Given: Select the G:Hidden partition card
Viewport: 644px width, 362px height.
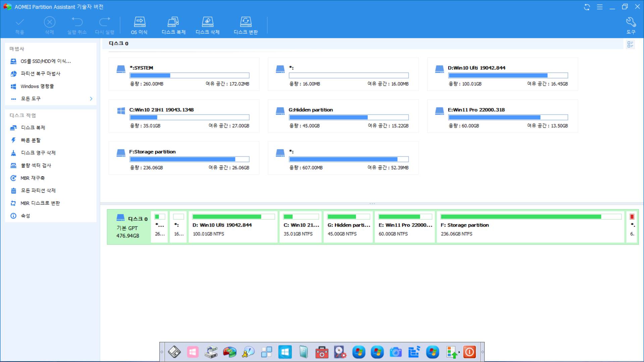Looking at the screenshot, I should pyautogui.click(x=343, y=116).
